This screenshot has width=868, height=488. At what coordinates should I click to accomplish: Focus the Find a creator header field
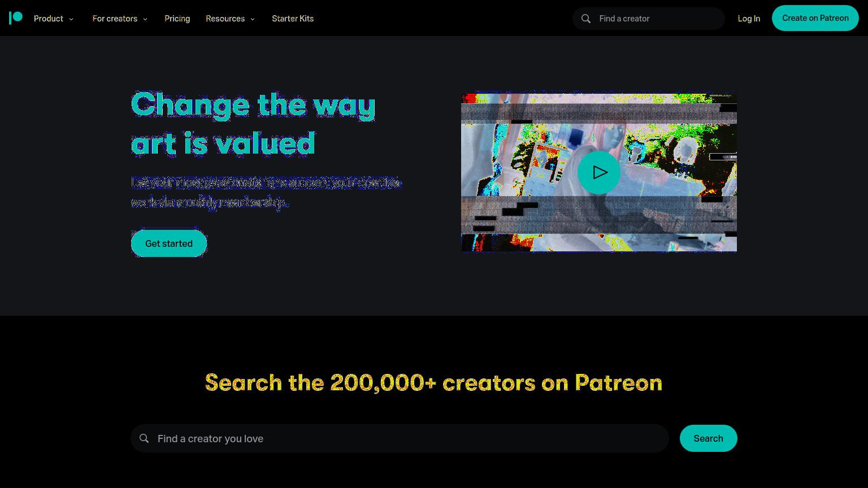tap(658, 19)
